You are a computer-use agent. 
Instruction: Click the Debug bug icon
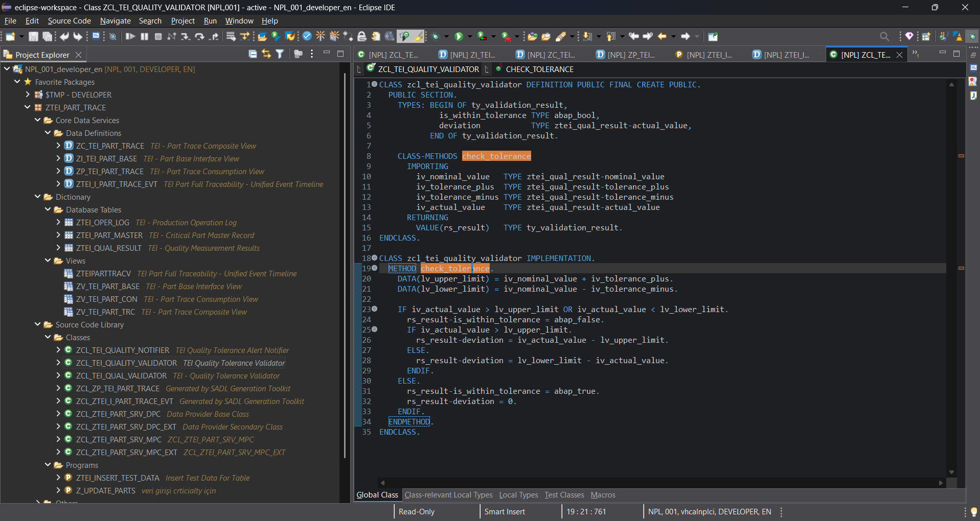436,36
